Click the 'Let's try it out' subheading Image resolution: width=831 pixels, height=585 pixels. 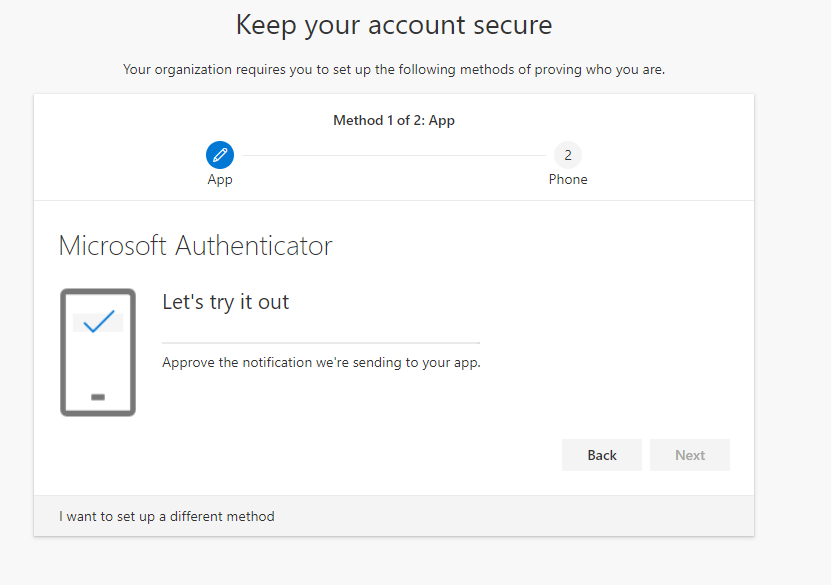click(x=226, y=302)
